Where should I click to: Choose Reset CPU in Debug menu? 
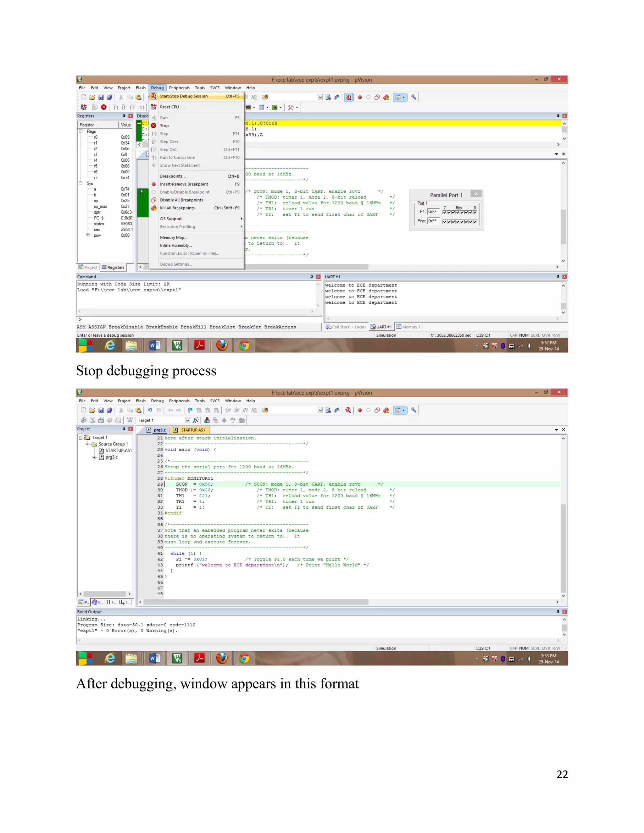[197, 107]
